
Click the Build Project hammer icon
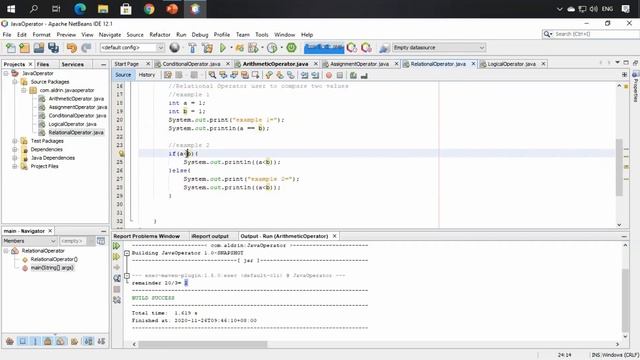[192, 48]
